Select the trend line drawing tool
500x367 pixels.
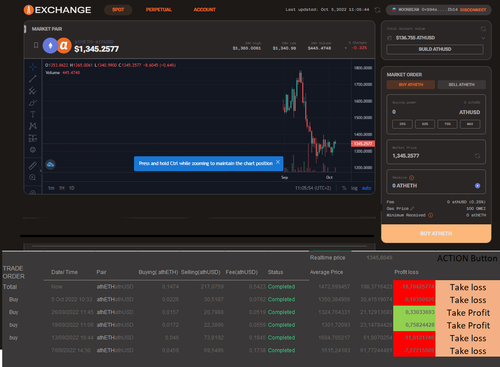click(33, 79)
